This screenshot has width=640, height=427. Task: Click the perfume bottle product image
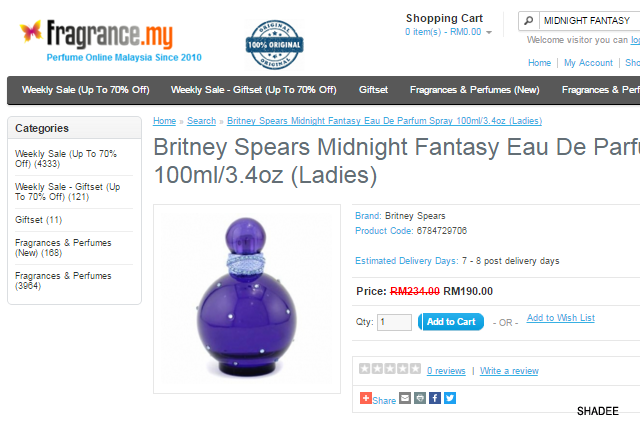pos(247,299)
